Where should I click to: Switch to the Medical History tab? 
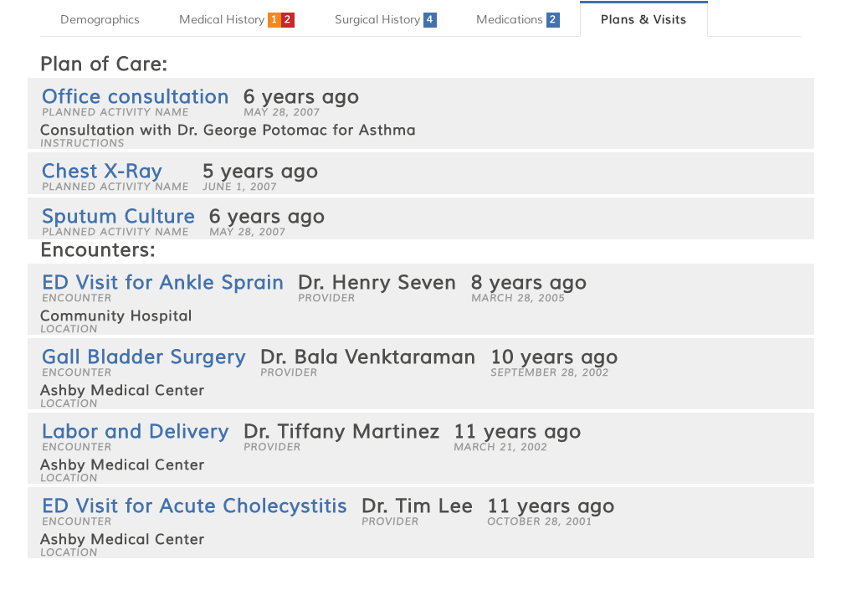[221, 20]
